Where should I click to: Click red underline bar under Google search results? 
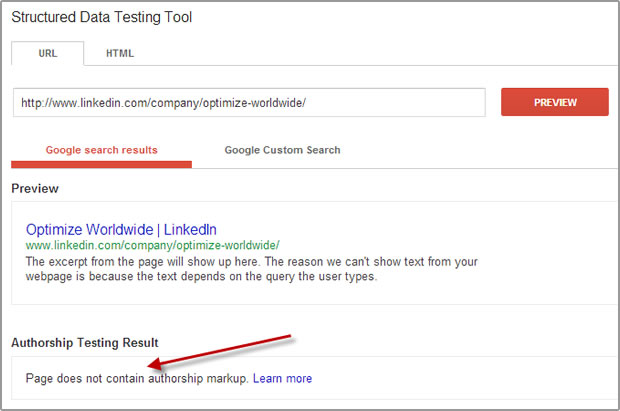102,165
